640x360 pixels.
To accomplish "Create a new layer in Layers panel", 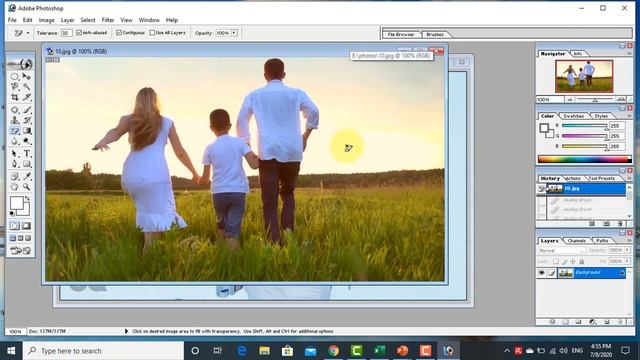I will coord(607,322).
